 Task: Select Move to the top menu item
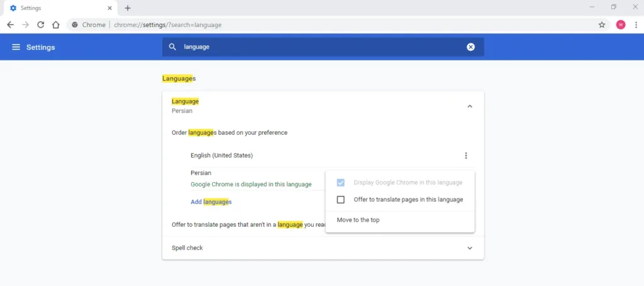coord(400,220)
